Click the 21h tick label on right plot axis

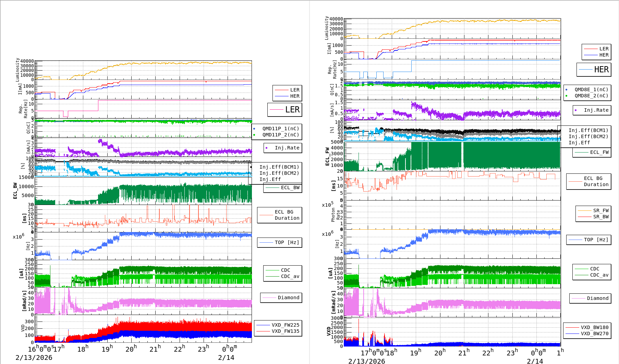point(464,353)
